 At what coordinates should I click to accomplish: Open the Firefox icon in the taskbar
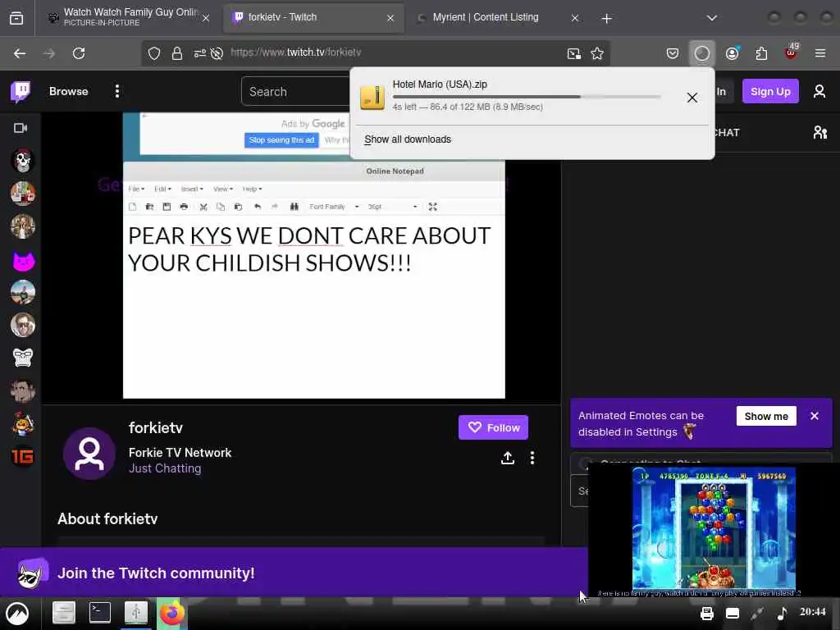point(172,614)
